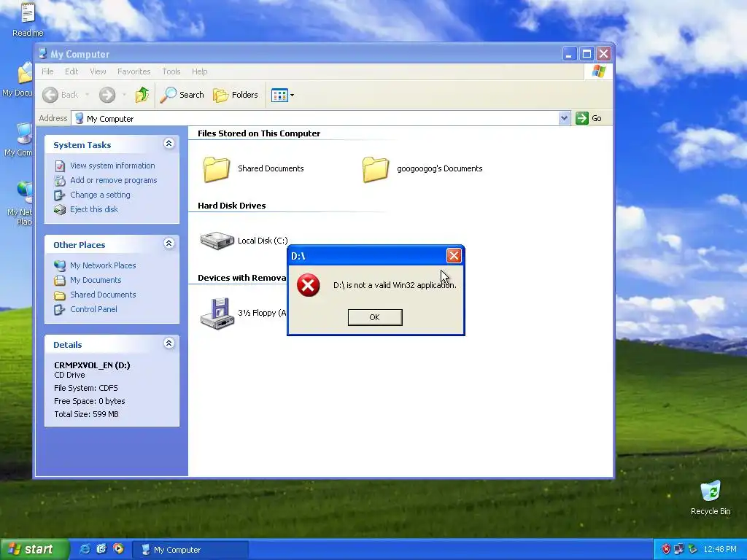Maximize the My Computer window

click(x=587, y=54)
